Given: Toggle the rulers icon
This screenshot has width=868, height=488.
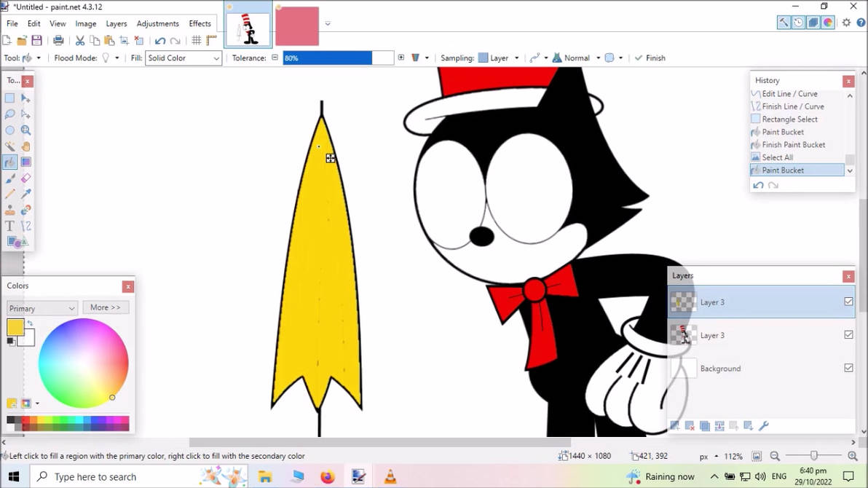Looking at the screenshot, I should coord(211,41).
